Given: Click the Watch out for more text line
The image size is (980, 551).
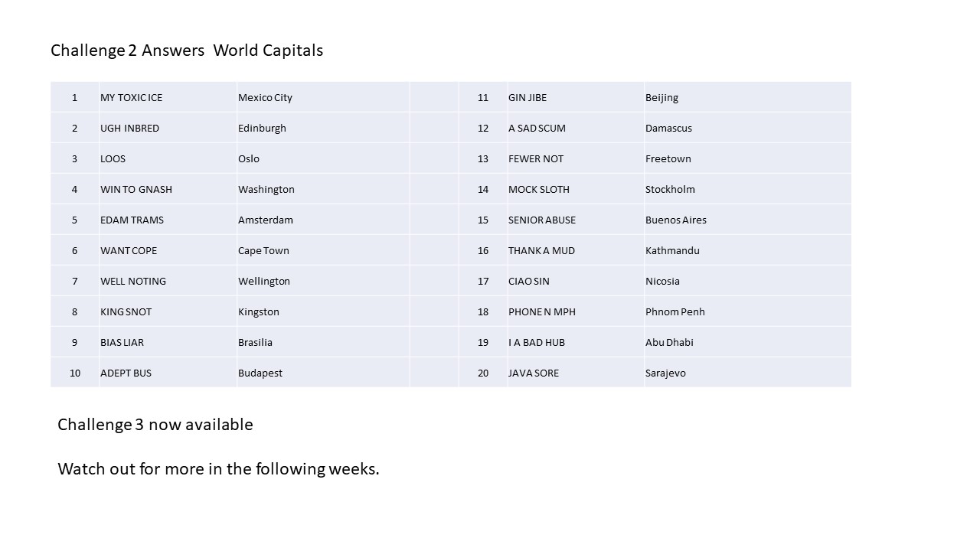Looking at the screenshot, I should click(x=218, y=469).
